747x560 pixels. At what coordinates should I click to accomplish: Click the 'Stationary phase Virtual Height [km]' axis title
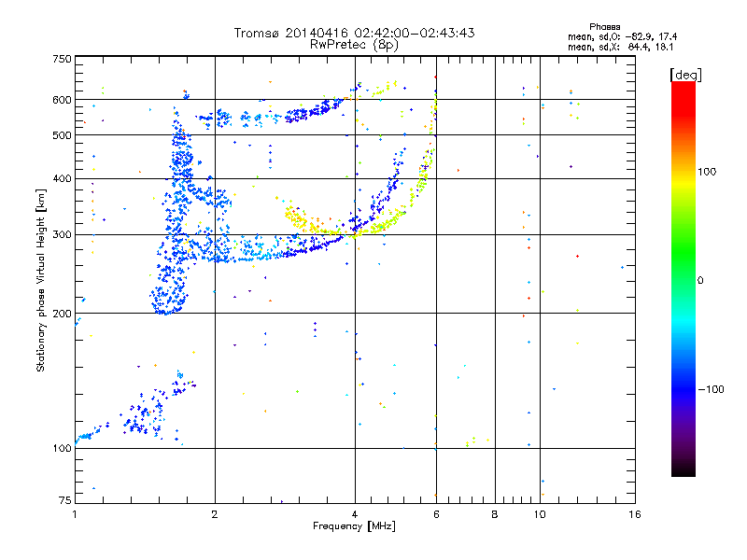[41, 280]
